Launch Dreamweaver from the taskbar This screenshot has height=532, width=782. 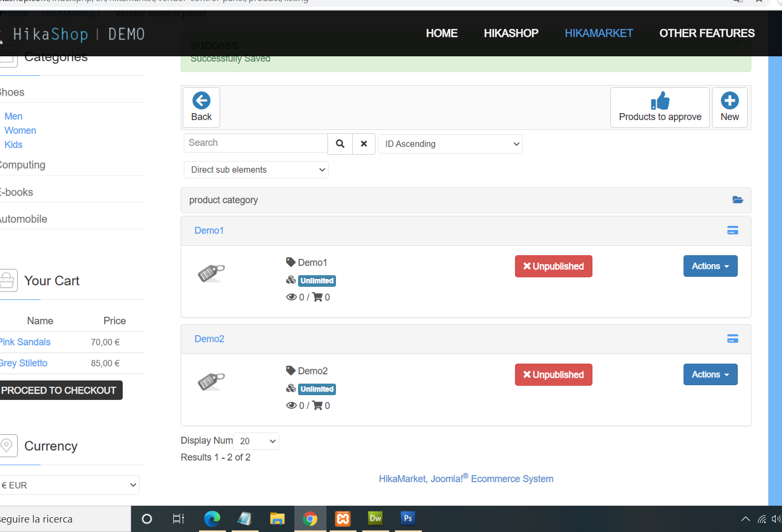point(375,519)
